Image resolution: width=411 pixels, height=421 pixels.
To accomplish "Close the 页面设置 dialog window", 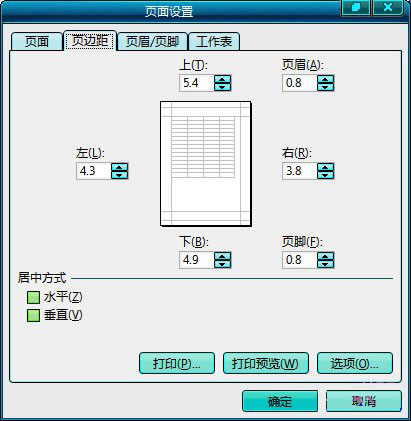I will click(x=388, y=7).
